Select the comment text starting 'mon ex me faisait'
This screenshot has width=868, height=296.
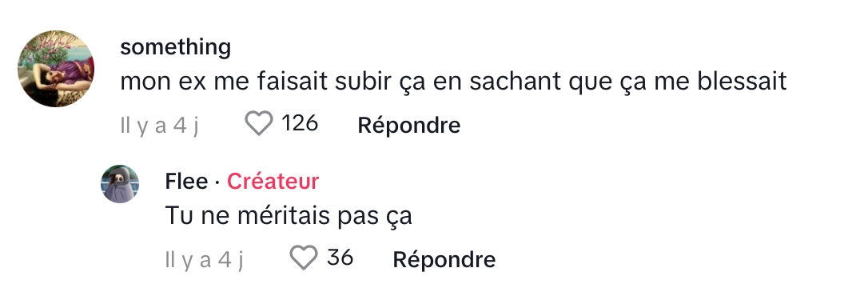click(453, 82)
